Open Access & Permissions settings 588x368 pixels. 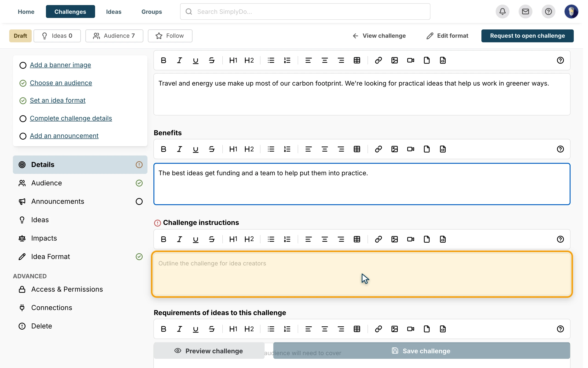80,289
